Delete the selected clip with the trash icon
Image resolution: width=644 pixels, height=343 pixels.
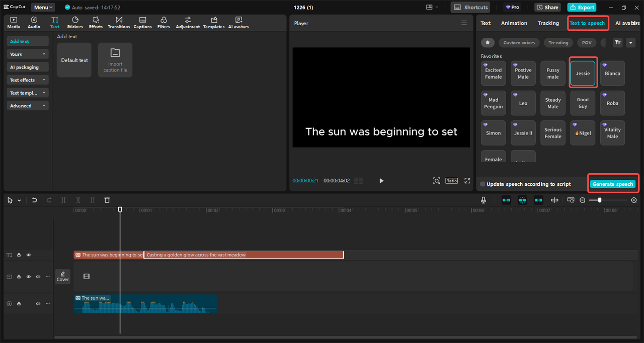[x=107, y=200]
